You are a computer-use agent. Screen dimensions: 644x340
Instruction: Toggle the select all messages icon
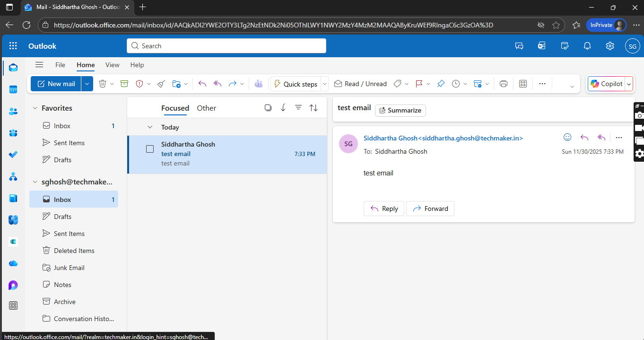pos(268,108)
